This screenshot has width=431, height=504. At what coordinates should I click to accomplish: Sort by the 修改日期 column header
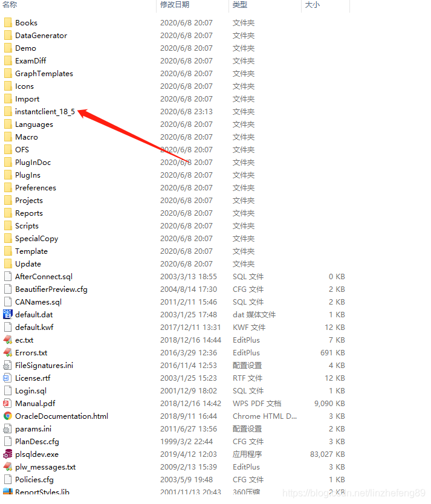click(175, 5)
